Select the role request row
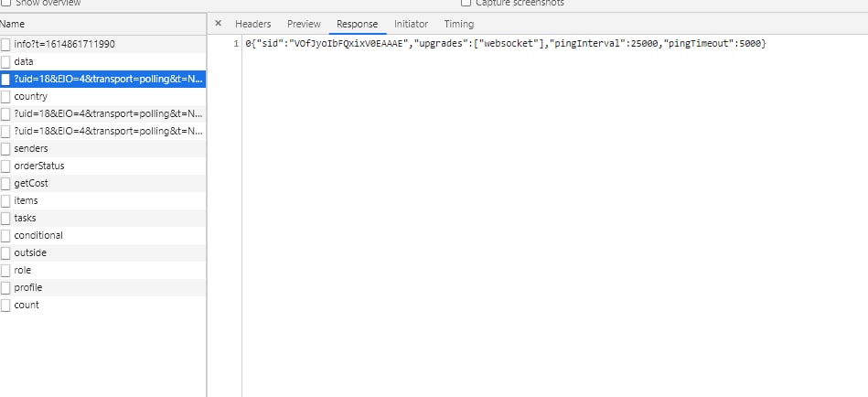 pos(103,270)
